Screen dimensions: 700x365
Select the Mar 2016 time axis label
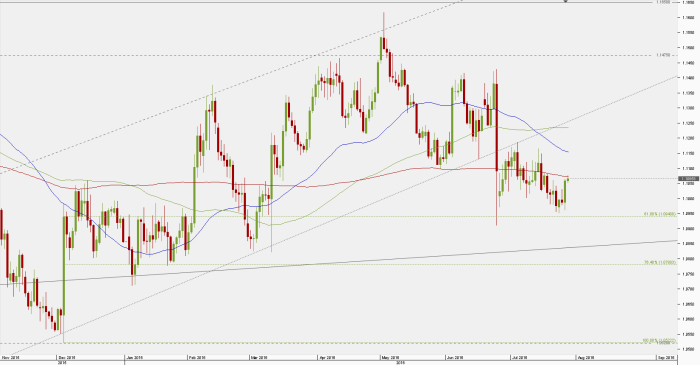(259, 358)
